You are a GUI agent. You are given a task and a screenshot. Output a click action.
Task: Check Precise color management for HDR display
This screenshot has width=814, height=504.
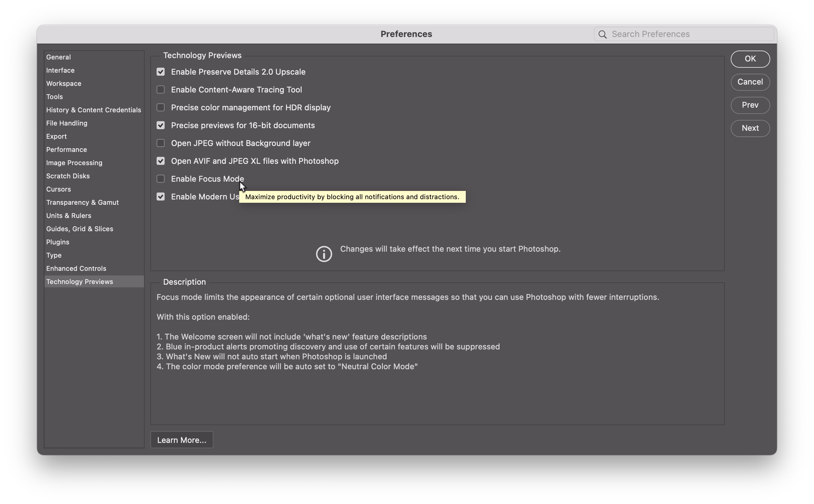161,108
